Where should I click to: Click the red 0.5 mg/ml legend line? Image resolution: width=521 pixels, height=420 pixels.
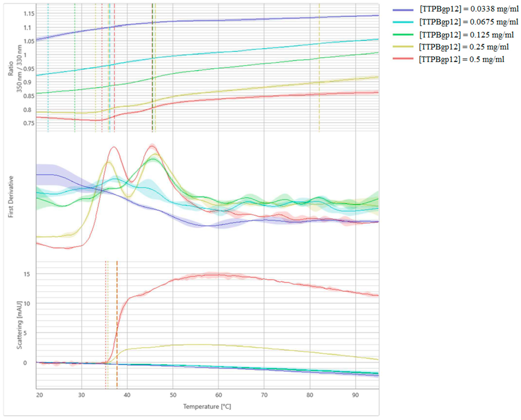[403, 59]
